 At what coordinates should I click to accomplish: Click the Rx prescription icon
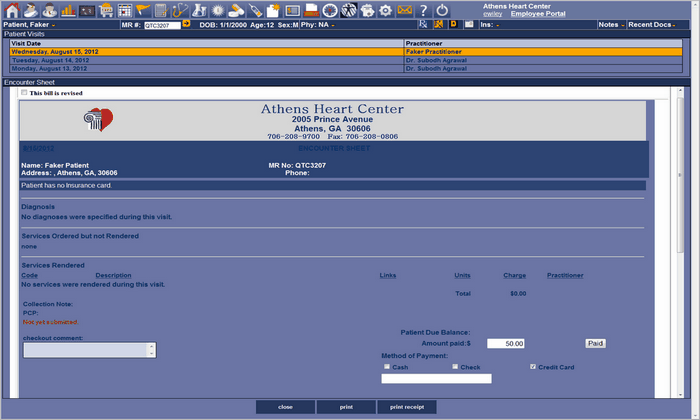(423, 24)
